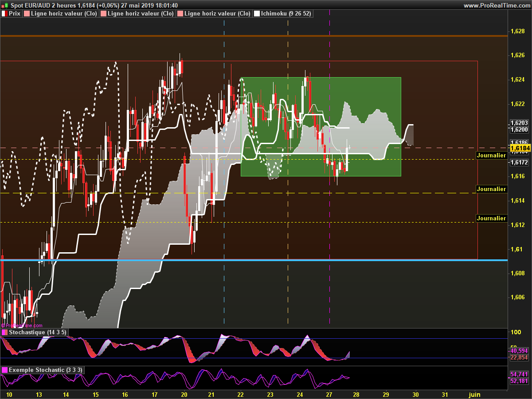Select the second Ligne horiz valeur (Clo) label
The image size is (532, 399).
pos(135,14)
